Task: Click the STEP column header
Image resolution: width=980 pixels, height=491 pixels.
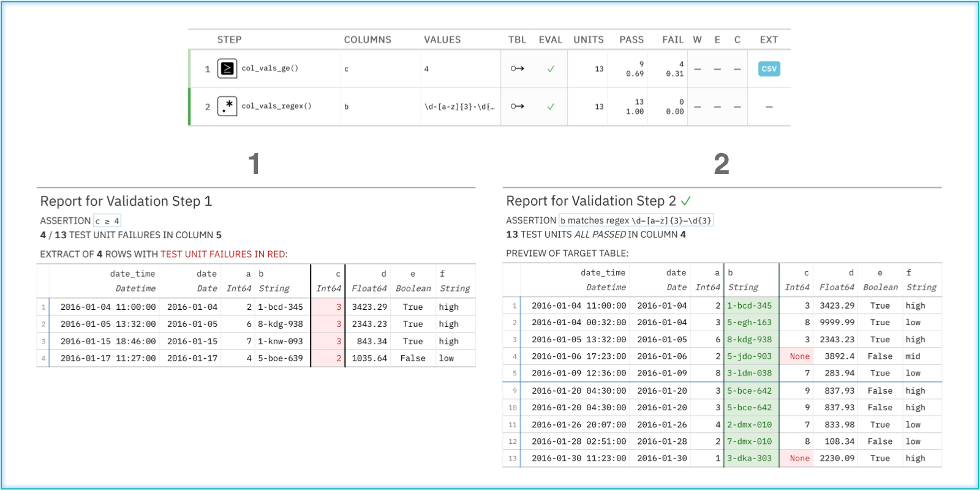Action: click(x=229, y=40)
